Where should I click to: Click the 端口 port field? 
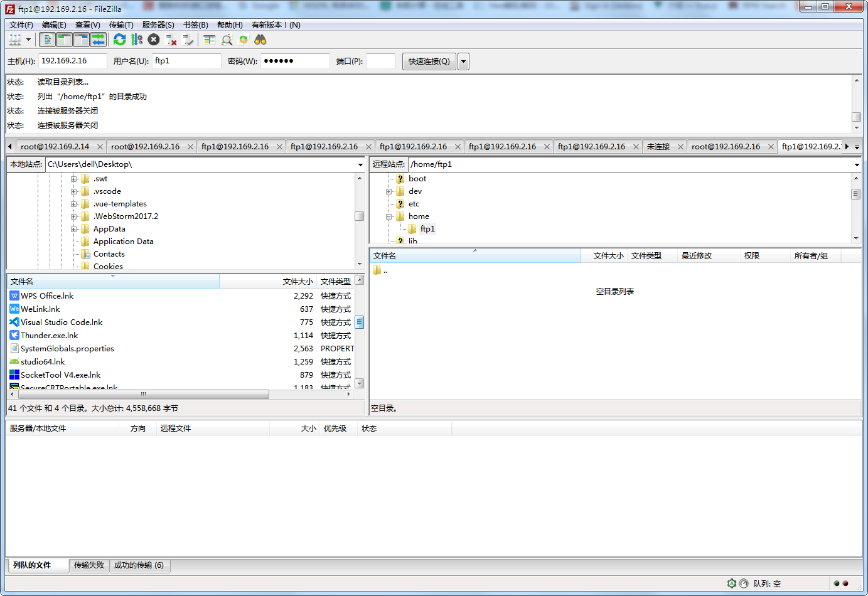pos(381,61)
